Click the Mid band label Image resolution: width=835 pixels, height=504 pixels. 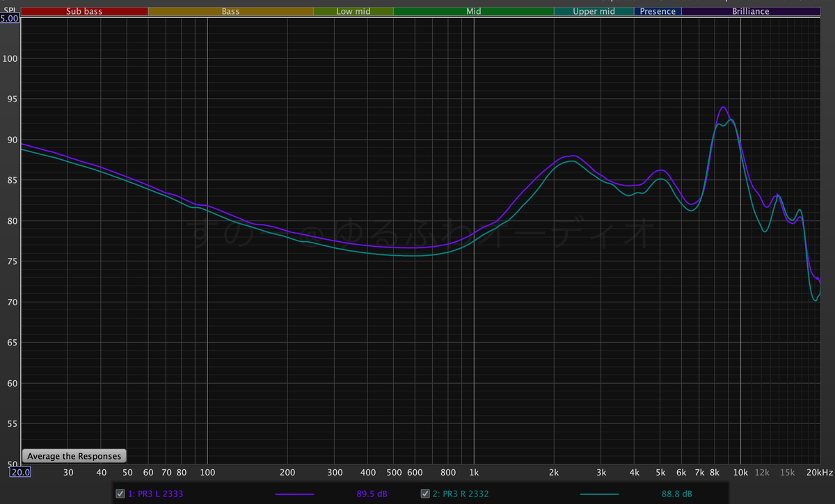coord(474,11)
